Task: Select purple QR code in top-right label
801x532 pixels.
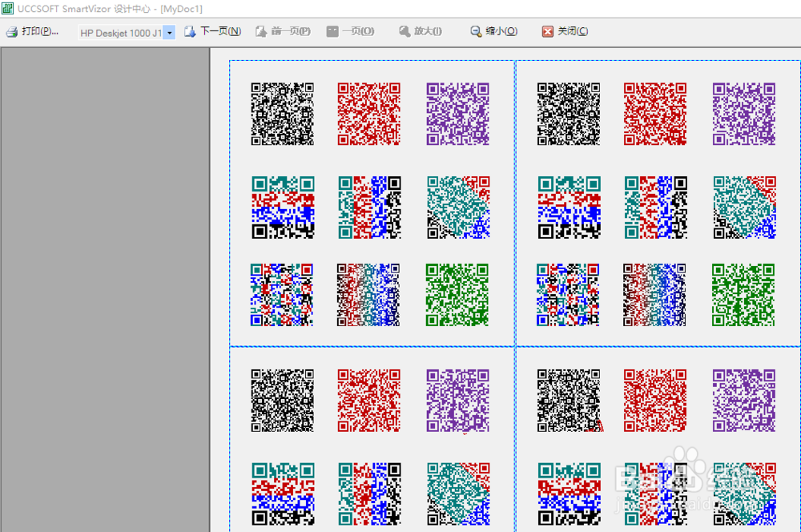Action: coord(744,114)
